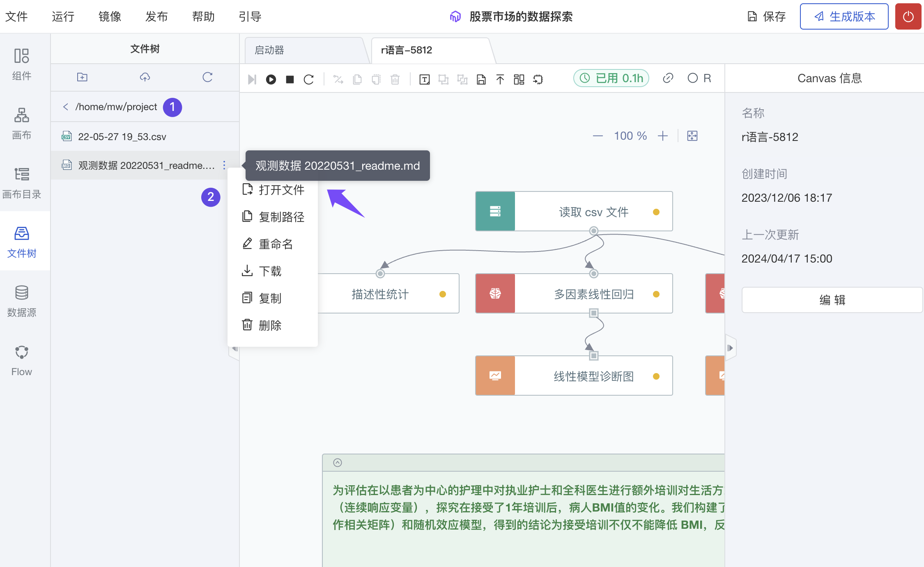Expand the right Canvas info panel handle

click(x=730, y=348)
